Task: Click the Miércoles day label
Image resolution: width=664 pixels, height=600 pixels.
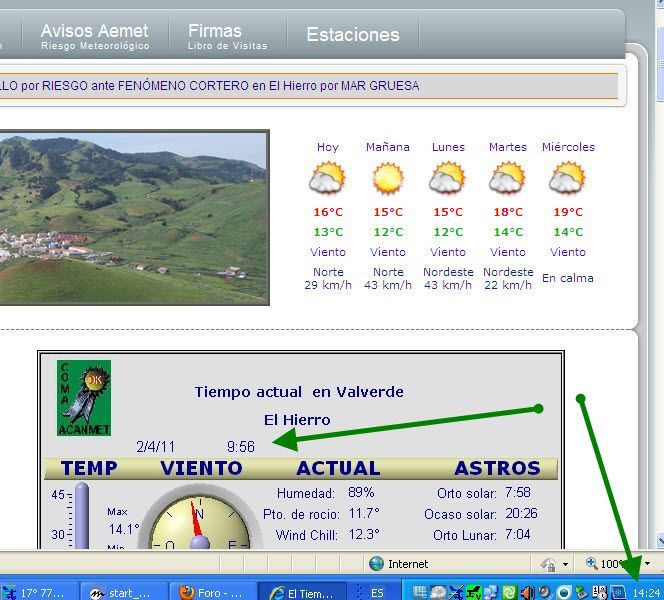Action: point(568,147)
